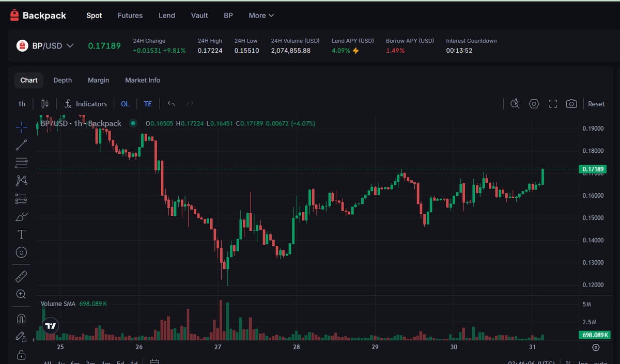Select the trend line drawing tool
Image resolution: width=620 pixels, height=364 pixels.
point(21,145)
